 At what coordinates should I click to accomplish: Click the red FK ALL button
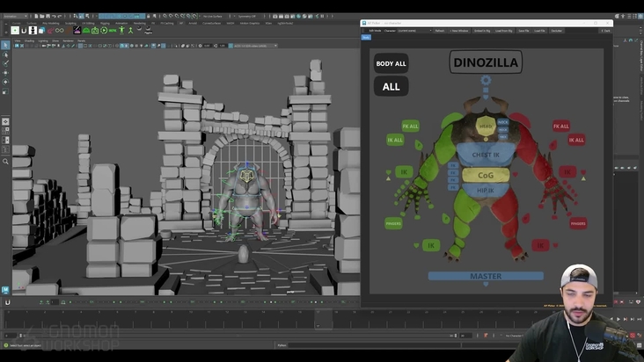coord(561,127)
